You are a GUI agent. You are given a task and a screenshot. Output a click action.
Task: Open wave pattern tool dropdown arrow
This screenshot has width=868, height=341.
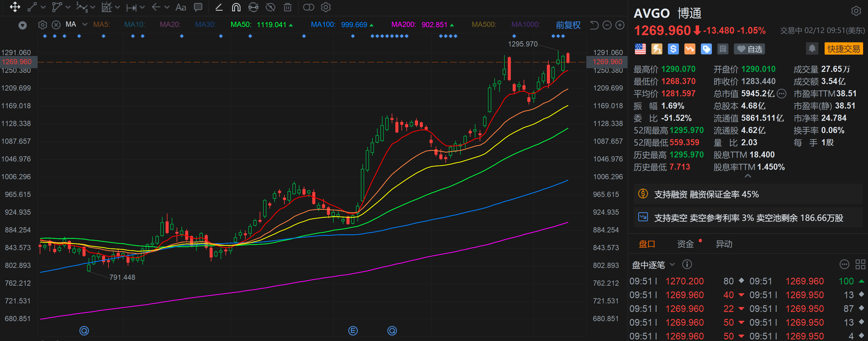click(93, 7)
